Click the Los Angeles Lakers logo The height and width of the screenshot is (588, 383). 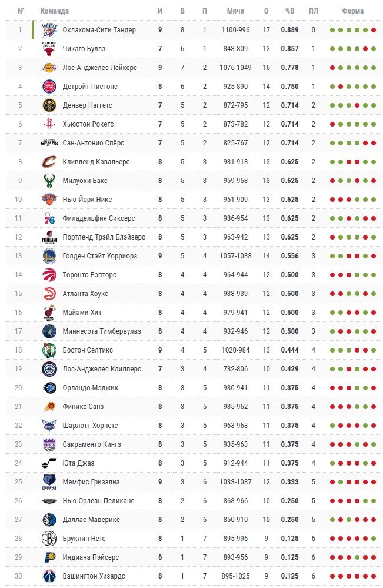tap(49, 68)
